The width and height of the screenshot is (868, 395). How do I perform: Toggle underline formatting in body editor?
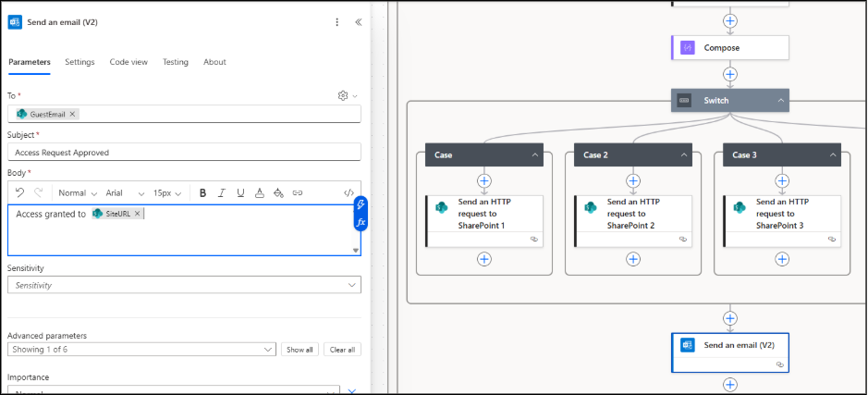point(240,192)
